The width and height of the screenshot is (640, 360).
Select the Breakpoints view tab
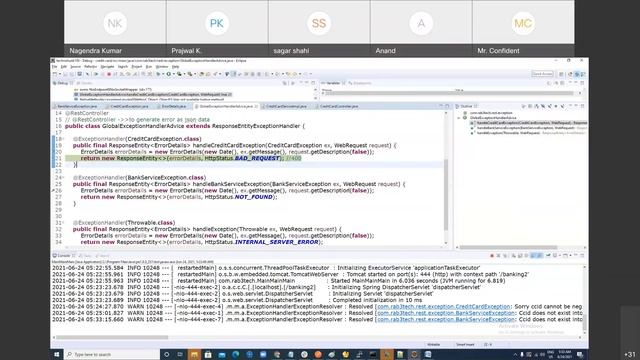pyautogui.click(x=360, y=83)
